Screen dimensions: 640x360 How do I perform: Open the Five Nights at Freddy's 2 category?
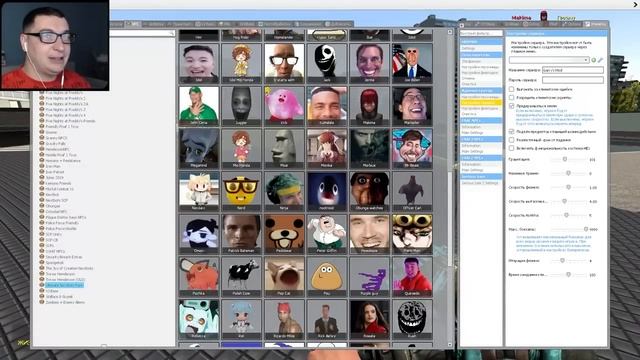coord(65,98)
